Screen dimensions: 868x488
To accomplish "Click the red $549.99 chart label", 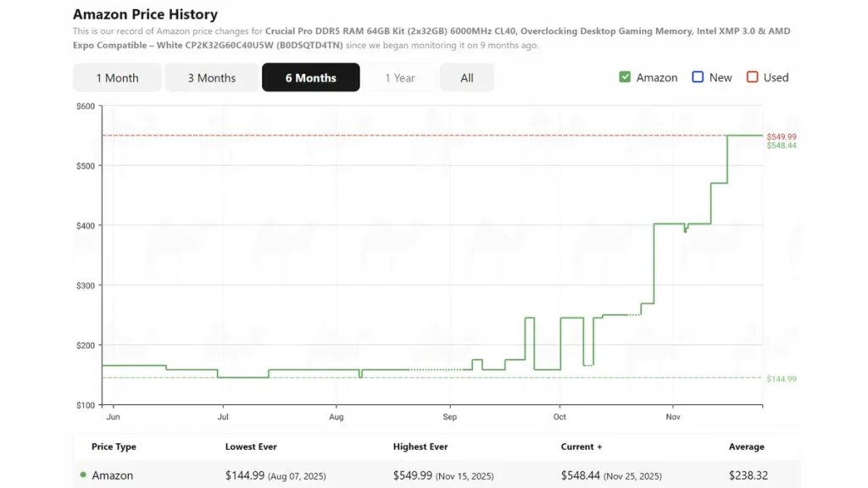I will [781, 136].
